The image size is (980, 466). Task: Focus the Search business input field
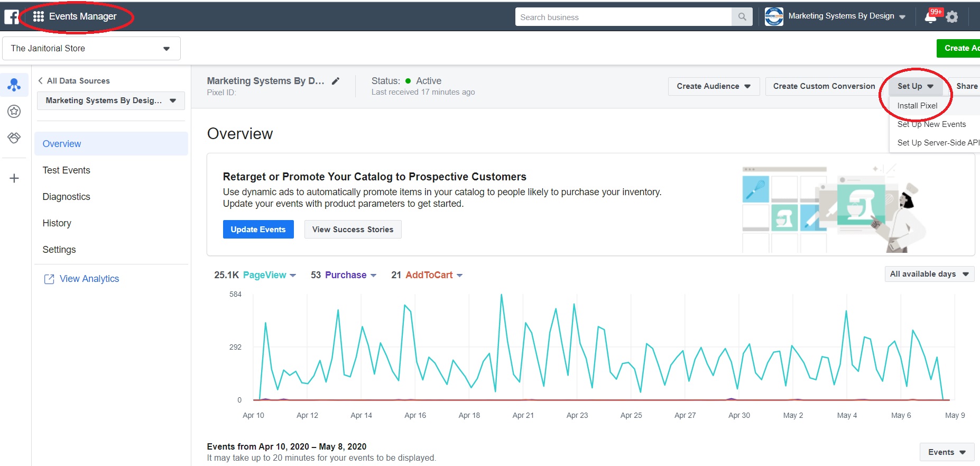624,17
